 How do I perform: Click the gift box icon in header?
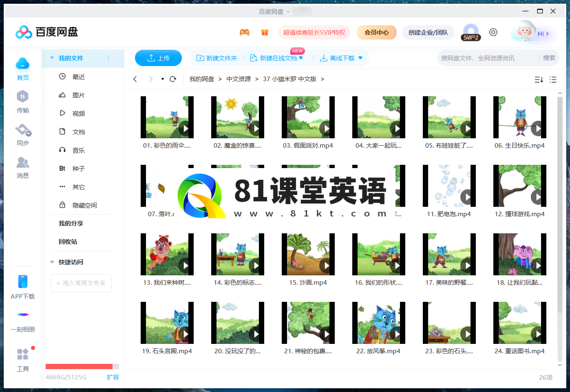point(265,33)
